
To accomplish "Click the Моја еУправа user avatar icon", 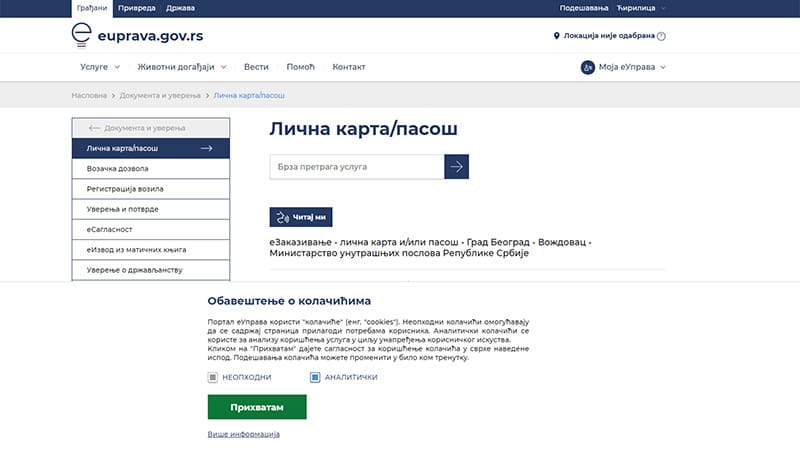I will pos(588,67).
